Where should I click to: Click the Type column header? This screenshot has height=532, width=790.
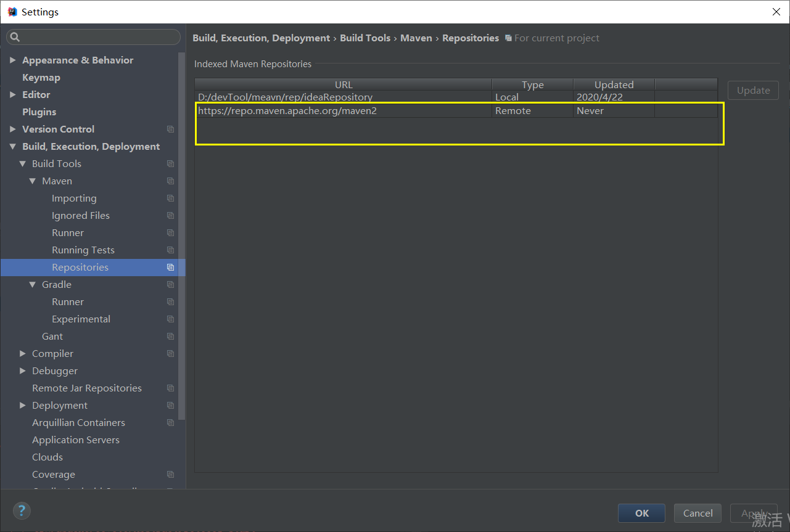click(x=533, y=84)
